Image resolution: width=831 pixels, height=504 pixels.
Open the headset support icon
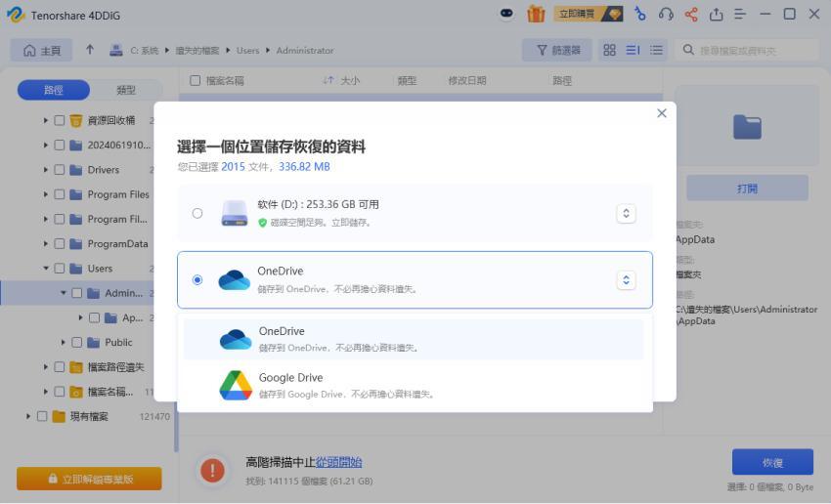tap(666, 15)
